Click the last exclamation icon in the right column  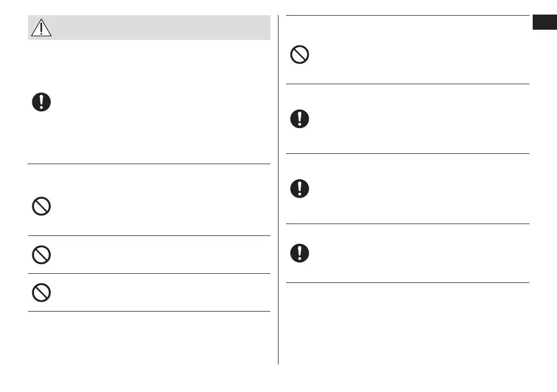pos(300,253)
